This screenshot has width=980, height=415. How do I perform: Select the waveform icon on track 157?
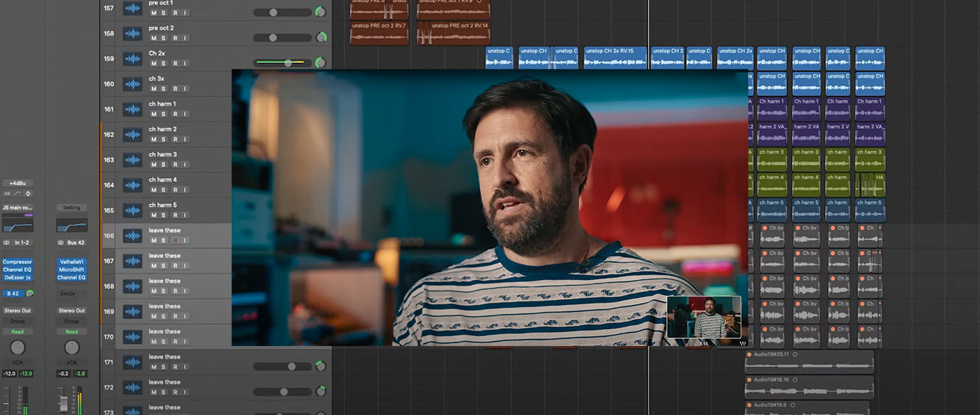(x=133, y=9)
